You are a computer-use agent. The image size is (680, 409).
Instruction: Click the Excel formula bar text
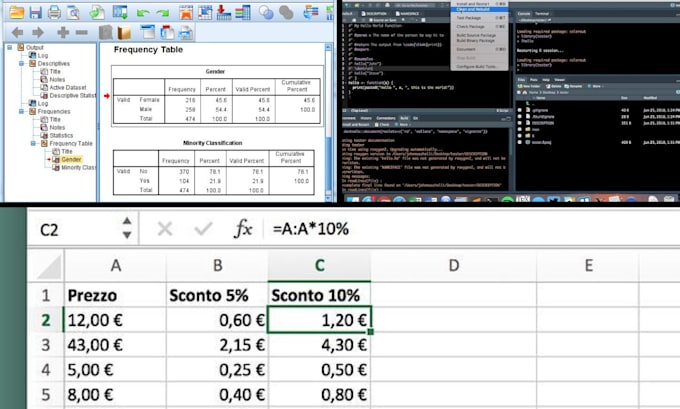pyautogui.click(x=311, y=229)
